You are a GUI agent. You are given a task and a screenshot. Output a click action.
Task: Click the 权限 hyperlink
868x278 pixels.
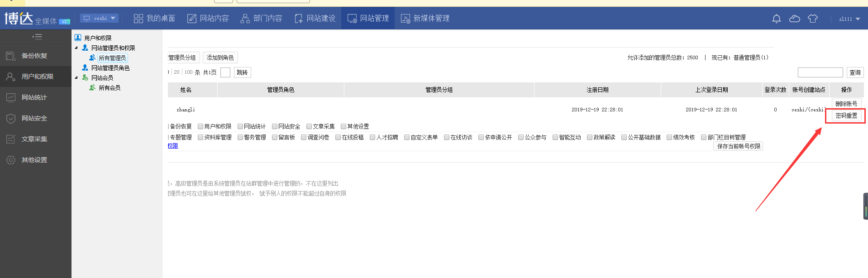point(173,146)
